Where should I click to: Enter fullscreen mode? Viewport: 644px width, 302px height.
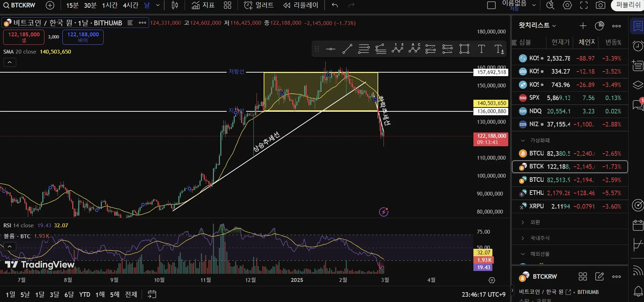[584, 5]
